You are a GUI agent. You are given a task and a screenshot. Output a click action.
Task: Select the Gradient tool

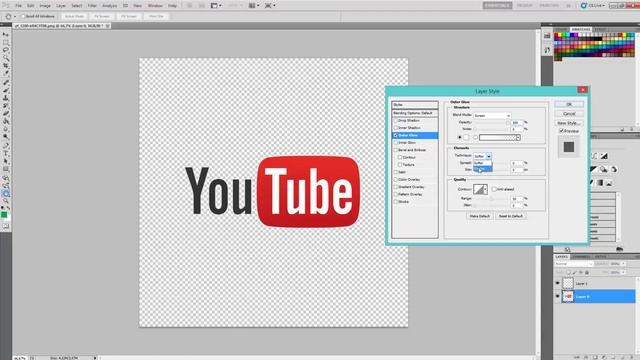tap(6, 122)
